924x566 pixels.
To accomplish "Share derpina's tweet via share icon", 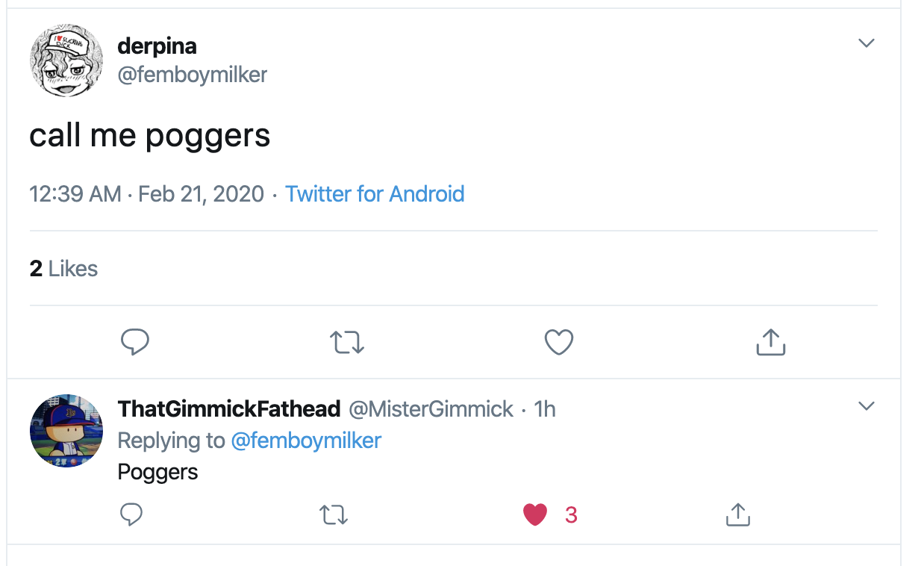I will 770,342.
